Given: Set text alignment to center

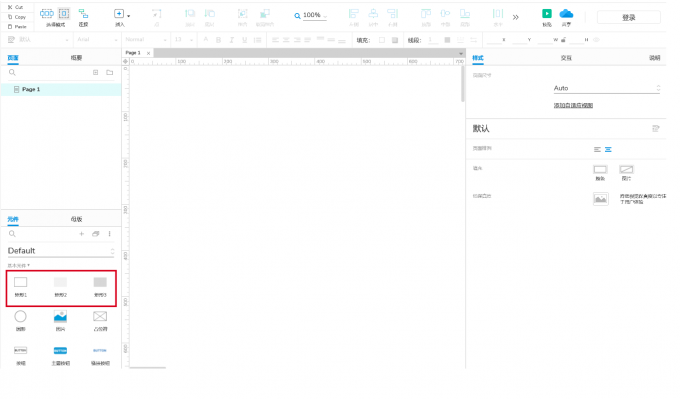Looking at the screenshot, I should tap(286, 40).
